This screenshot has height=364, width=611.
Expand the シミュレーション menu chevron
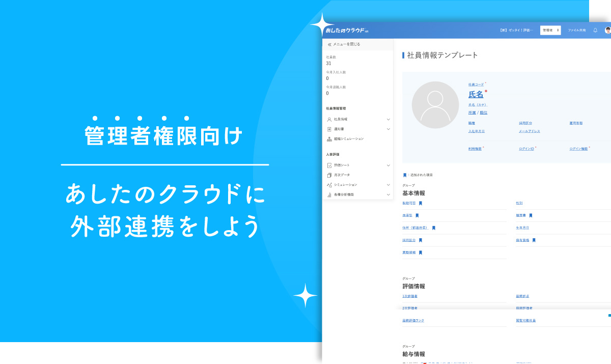[388, 185]
